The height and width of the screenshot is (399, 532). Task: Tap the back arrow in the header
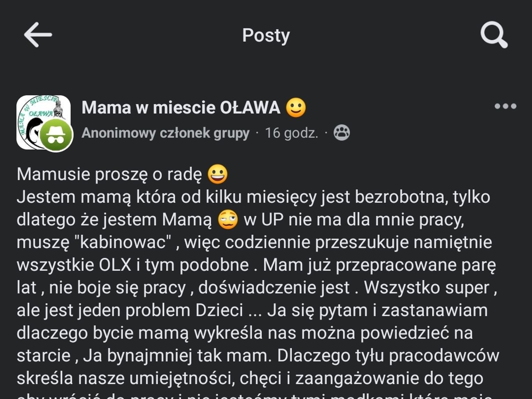(38, 35)
